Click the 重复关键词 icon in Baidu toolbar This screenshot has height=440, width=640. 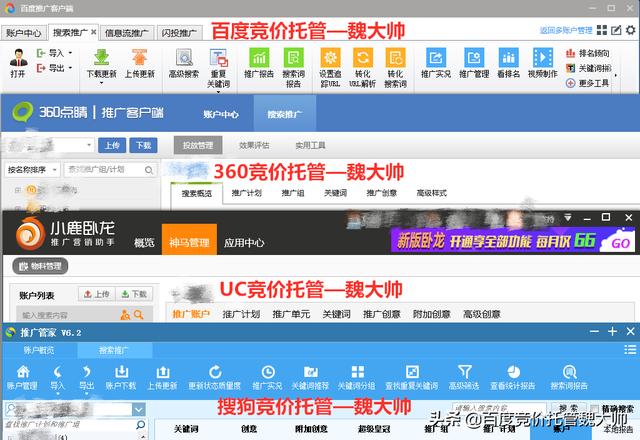[218, 58]
